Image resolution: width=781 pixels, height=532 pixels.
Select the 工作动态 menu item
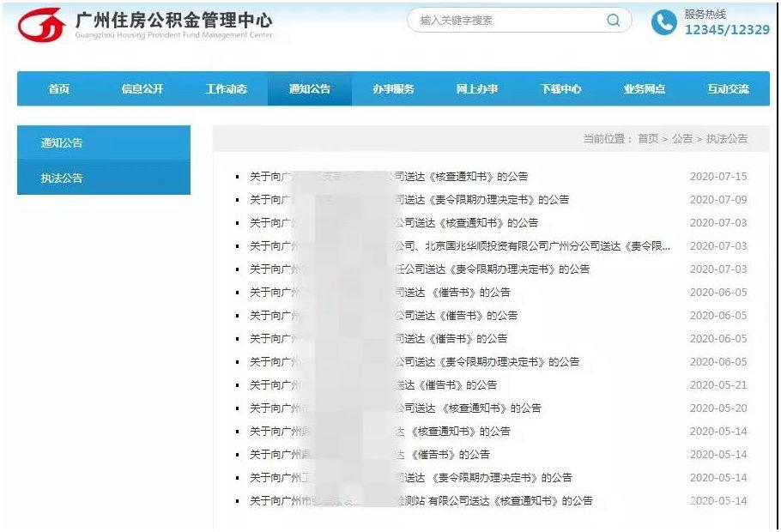(x=226, y=88)
